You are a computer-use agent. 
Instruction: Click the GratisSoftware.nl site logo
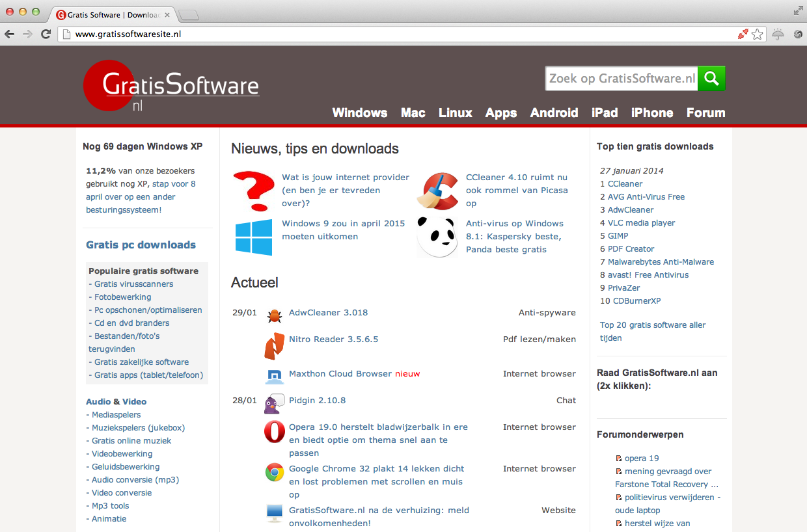(172, 86)
